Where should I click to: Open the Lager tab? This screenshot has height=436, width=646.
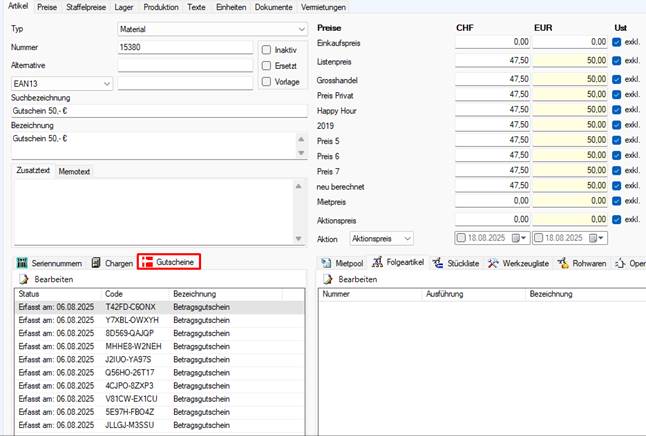tap(124, 7)
